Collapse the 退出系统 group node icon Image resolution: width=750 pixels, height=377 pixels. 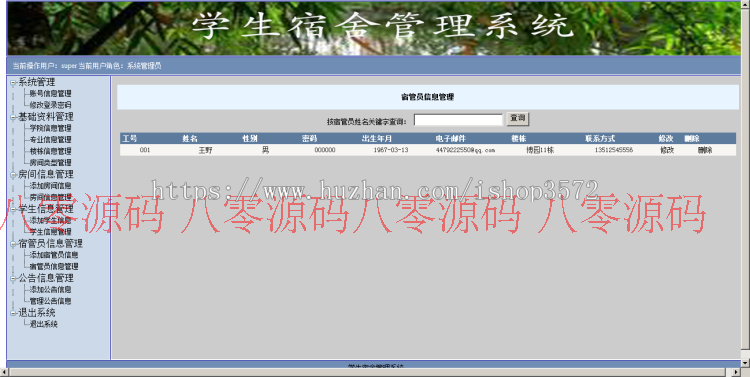tap(13, 313)
